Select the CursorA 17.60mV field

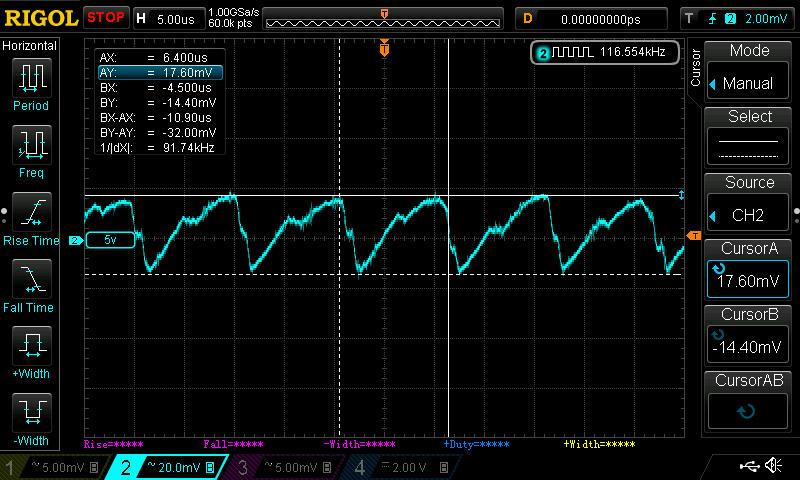pos(750,270)
